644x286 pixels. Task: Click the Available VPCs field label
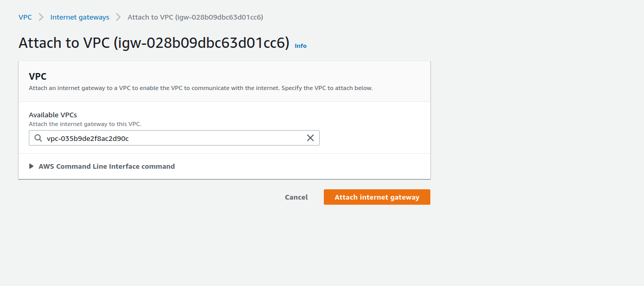coord(53,115)
